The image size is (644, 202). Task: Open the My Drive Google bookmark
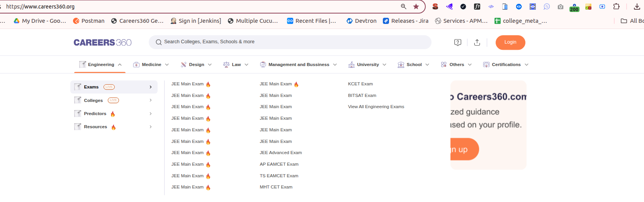(40, 21)
